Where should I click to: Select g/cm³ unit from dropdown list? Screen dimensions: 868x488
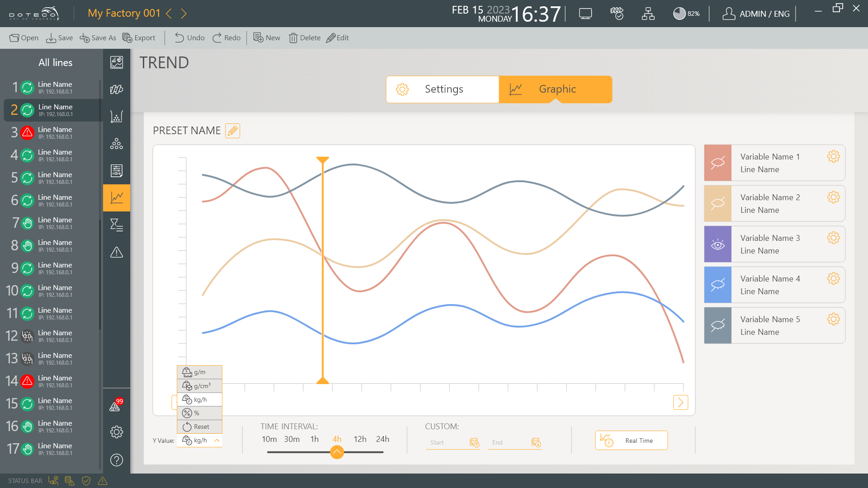199,386
